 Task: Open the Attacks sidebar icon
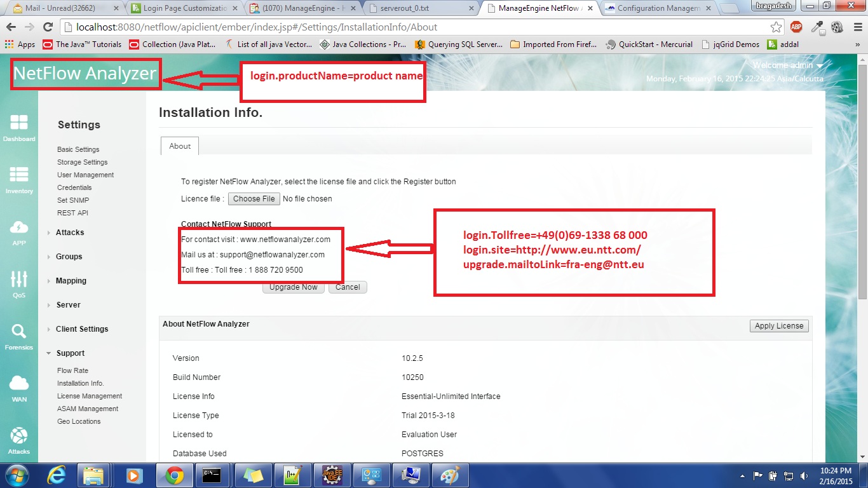click(19, 437)
